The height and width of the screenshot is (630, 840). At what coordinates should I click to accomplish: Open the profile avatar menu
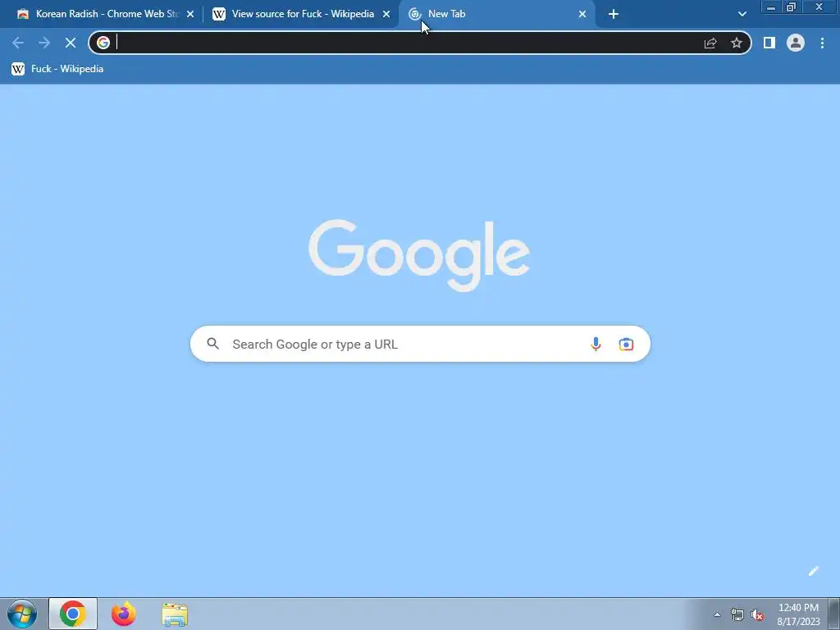(796, 43)
